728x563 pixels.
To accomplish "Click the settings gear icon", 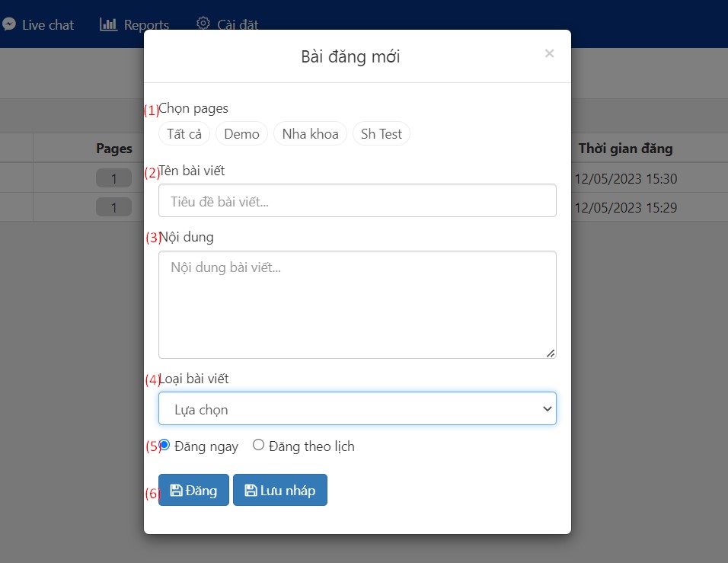I will coord(203,24).
